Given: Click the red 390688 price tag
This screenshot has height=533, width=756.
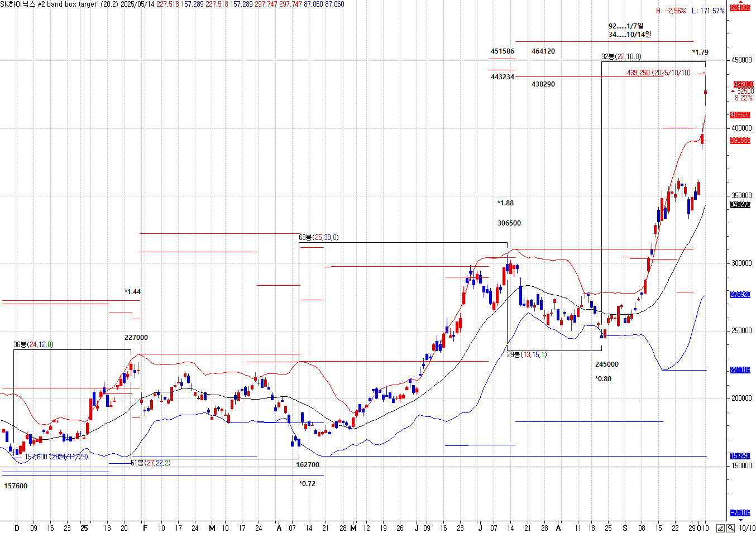Looking at the screenshot, I should 740,141.
